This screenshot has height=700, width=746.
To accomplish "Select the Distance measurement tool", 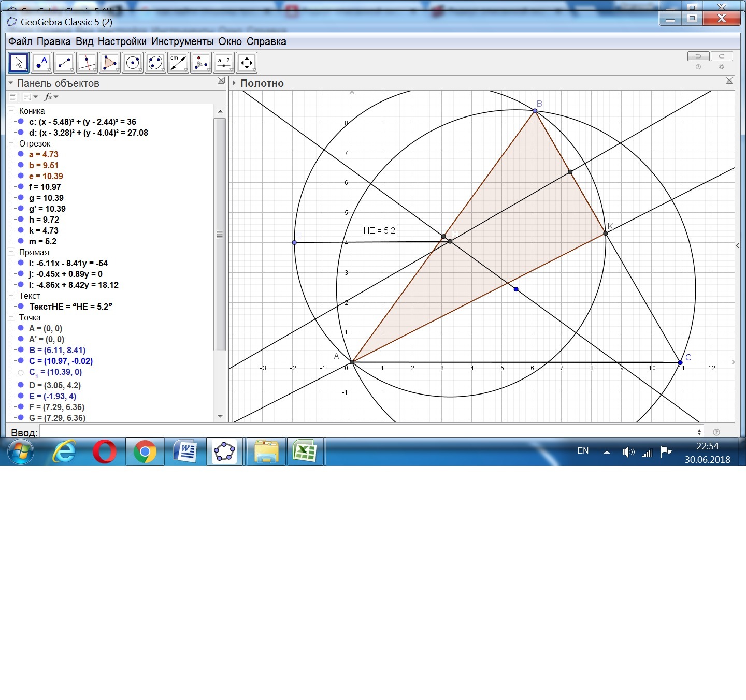I will click(x=178, y=63).
